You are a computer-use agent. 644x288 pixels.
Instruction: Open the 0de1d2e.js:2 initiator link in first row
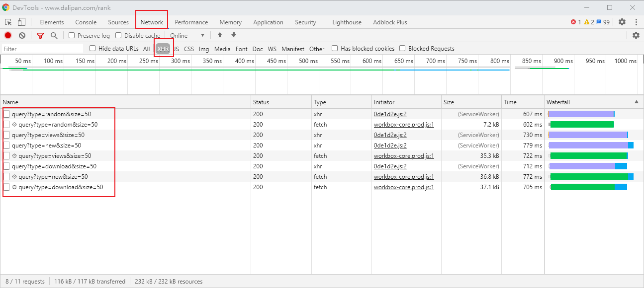390,114
